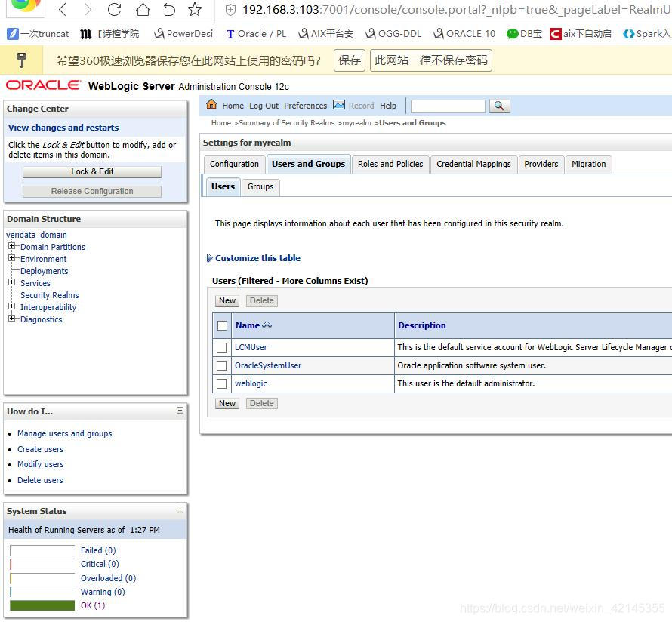Click the Record chart icon
This screenshot has width=672, height=622.
click(x=339, y=105)
